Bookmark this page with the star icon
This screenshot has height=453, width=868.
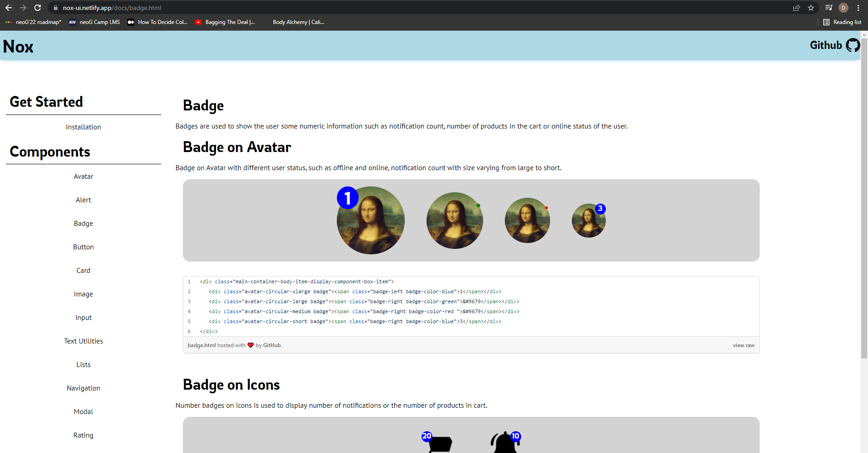(x=811, y=8)
